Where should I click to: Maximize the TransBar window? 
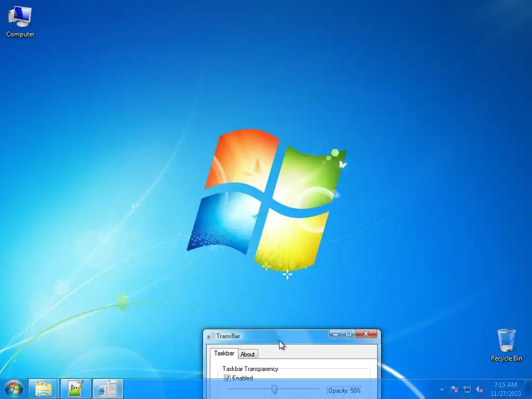click(x=349, y=334)
